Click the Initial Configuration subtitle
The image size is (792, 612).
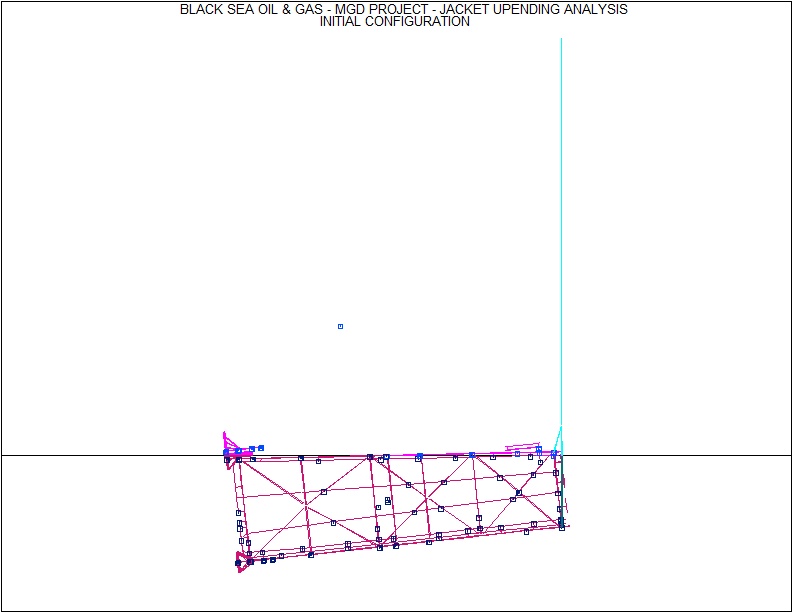point(394,22)
